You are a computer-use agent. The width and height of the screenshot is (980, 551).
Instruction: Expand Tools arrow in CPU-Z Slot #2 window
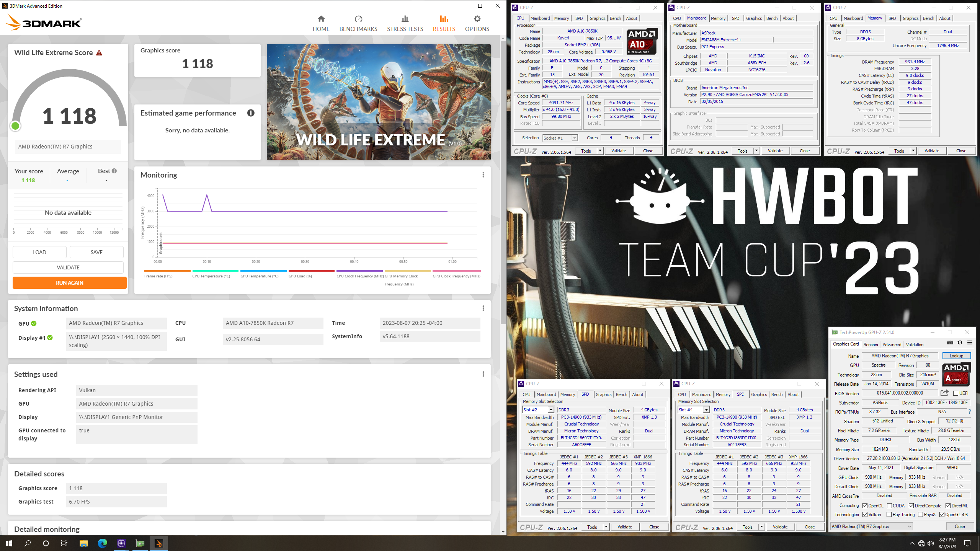(x=606, y=527)
